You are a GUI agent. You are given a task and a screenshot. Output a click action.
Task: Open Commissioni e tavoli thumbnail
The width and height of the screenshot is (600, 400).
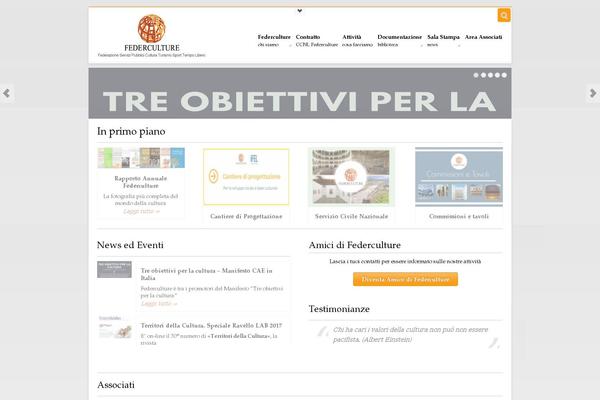[x=459, y=176]
